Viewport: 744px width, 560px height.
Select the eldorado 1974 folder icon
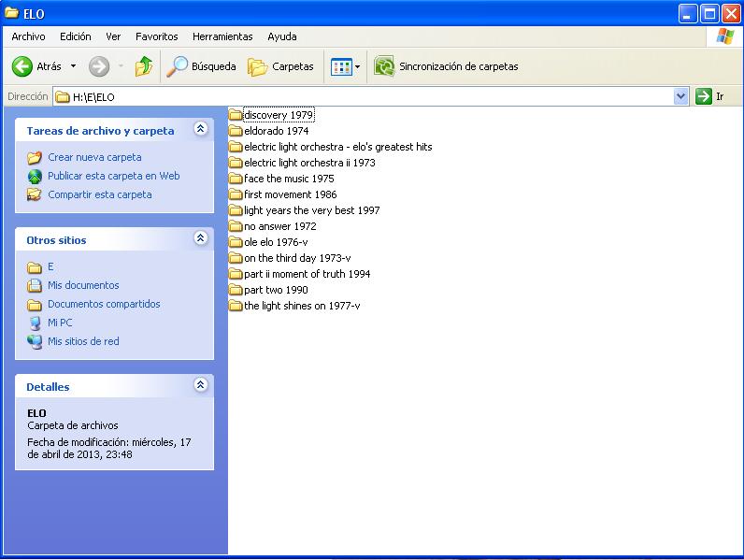click(236, 131)
